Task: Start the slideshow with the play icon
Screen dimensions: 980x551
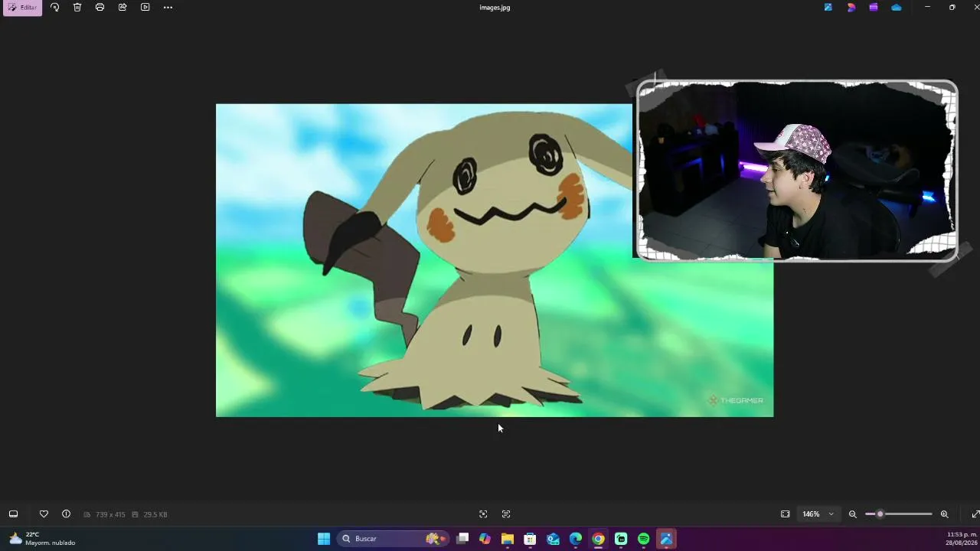Action: pos(145,8)
